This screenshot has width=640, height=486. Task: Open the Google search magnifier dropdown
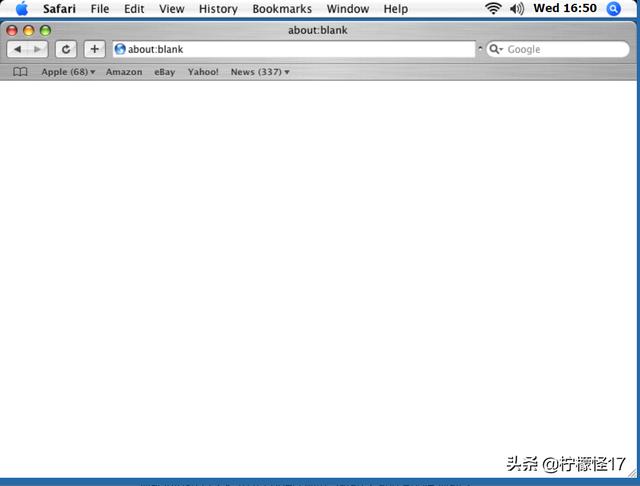point(495,49)
